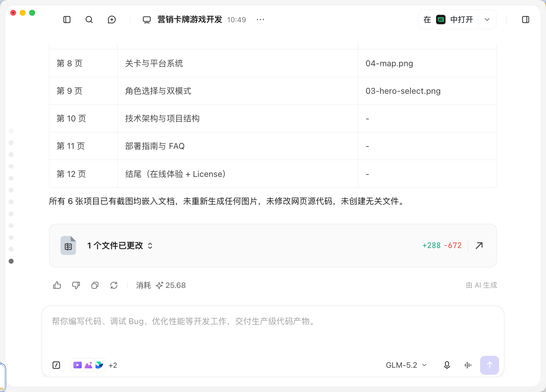Click the summary sentence starting 所有 6 张项目
Image resolution: width=546 pixels, height=392 pixels.
[227, 201]
